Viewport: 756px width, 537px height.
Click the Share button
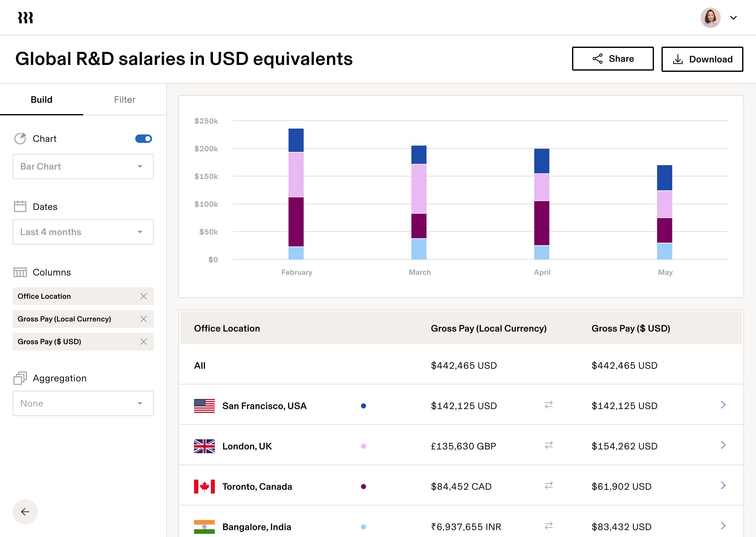613,59
